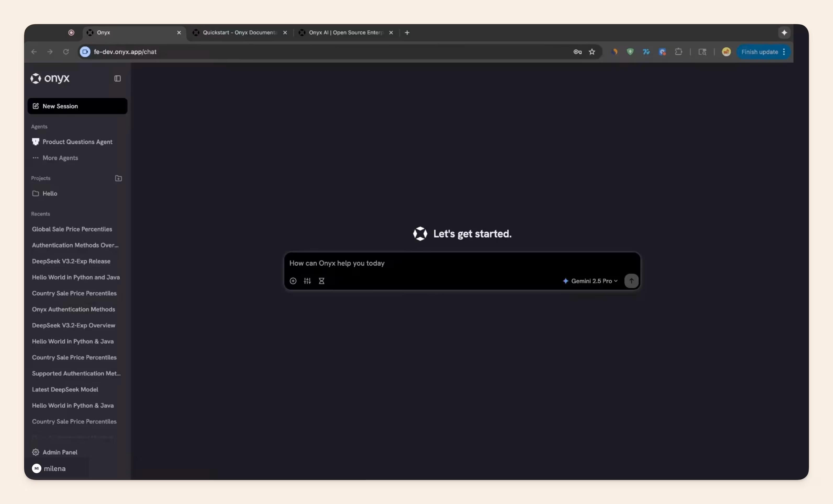Open the browser profile avatar

726,52
